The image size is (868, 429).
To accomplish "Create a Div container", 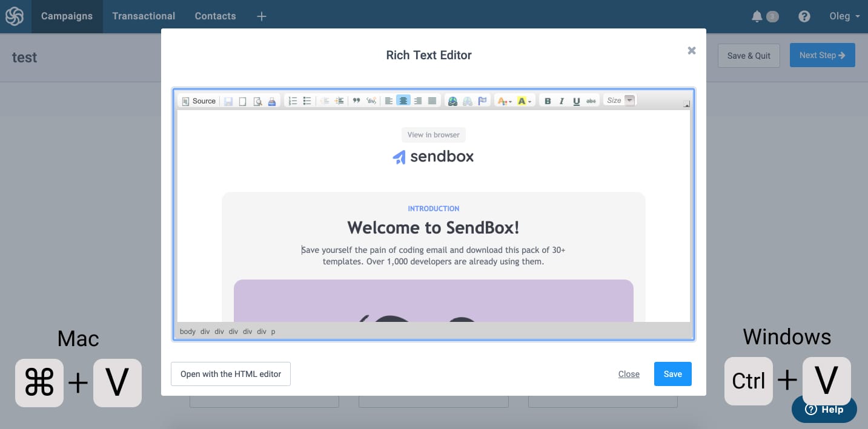I will pos(371,101).
